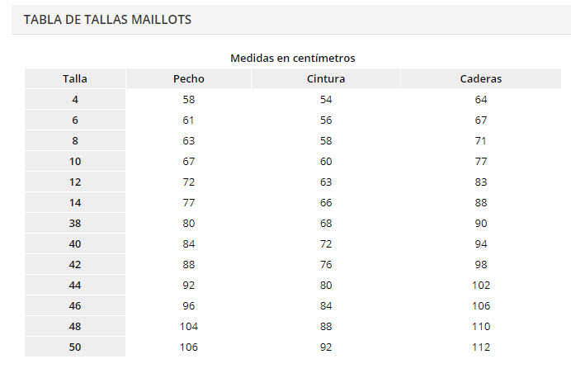Click Pecho value 67 for size 10
Viewport: 571px width, 392px height.
tap(189, 161)
